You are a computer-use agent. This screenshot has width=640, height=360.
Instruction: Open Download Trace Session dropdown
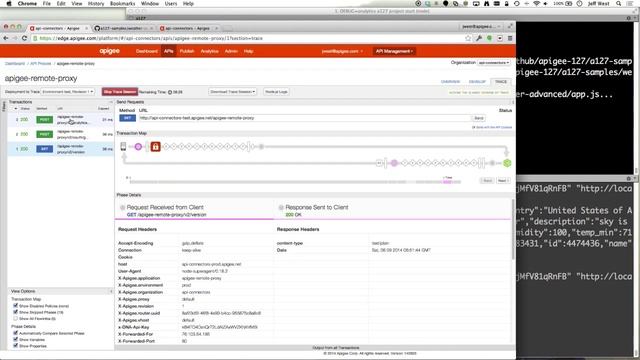[233, 92]
